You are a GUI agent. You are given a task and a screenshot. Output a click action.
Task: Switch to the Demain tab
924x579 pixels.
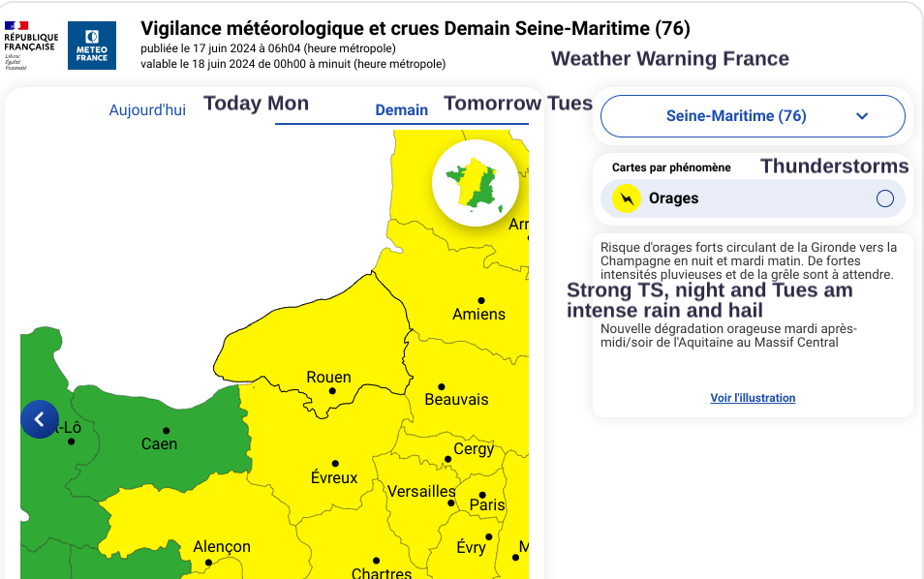[401, 110]
